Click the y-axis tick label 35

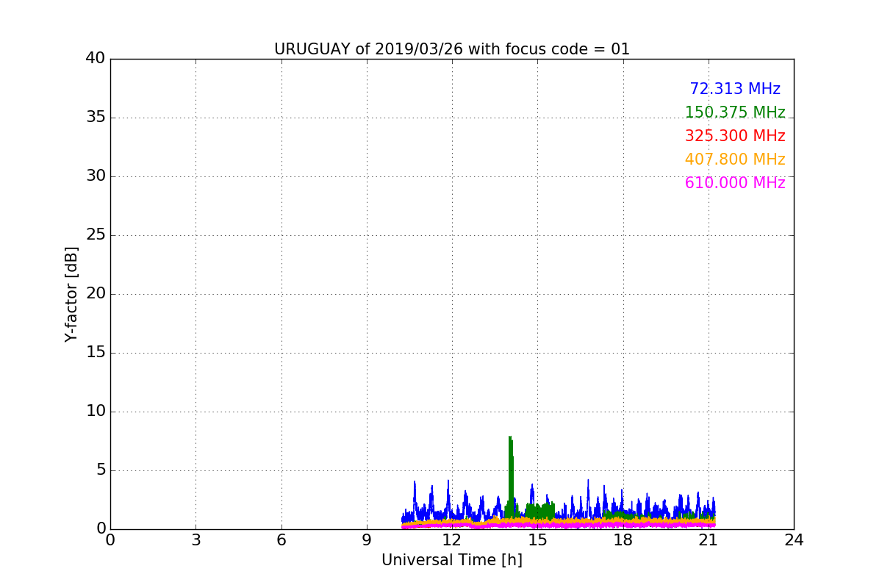point(96,118)
